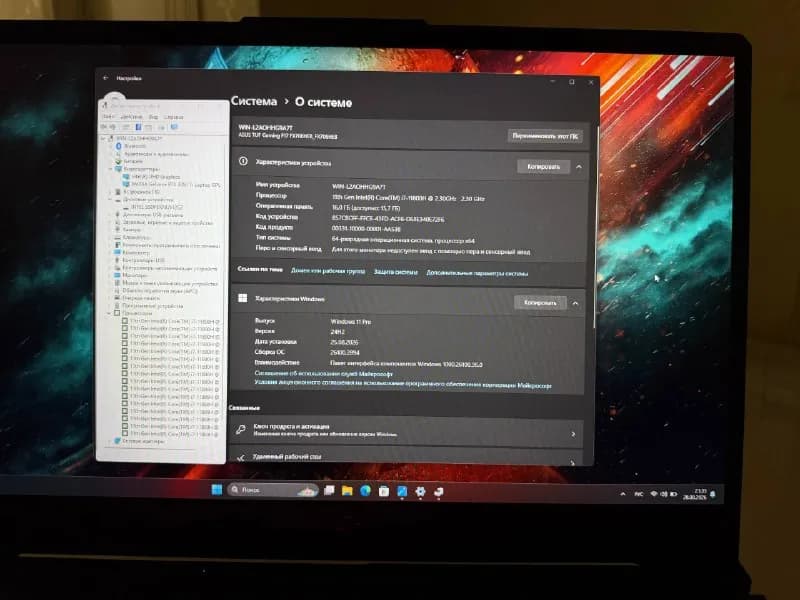
Task: Open the Файл menu in Device Manager
Action: click(x=108, y=117)
